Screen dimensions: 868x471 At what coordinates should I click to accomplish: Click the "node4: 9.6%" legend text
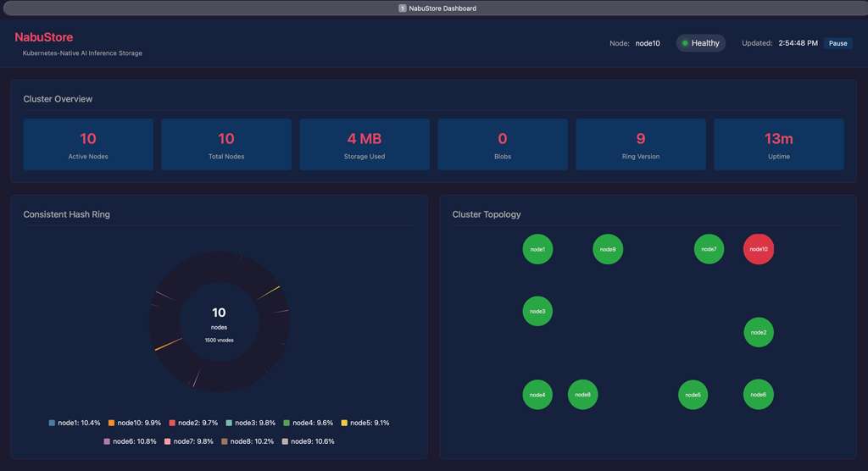[313, 423]
